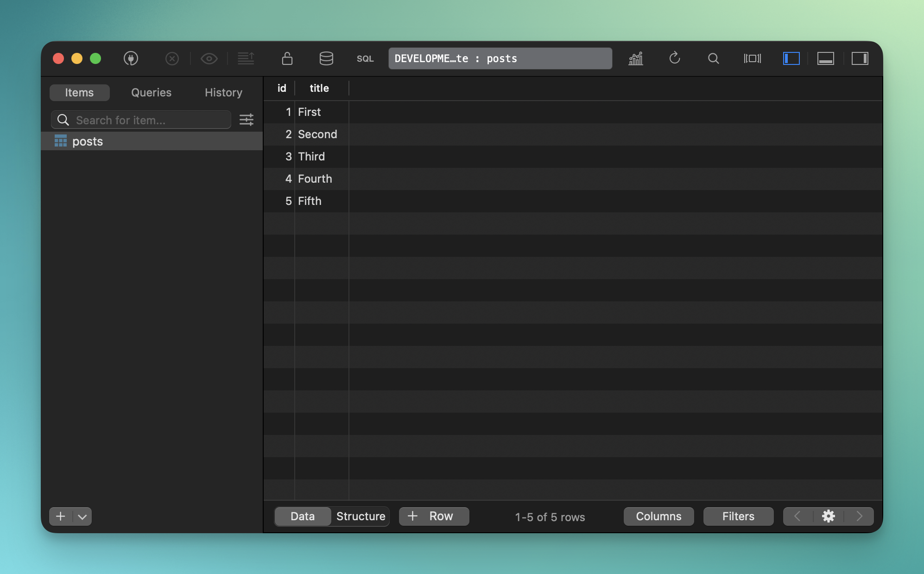Image resolution: width=924 pixels, height=574 pixels.
Task: Toggle the left sidebar panel
Action: tap(791, 58)
